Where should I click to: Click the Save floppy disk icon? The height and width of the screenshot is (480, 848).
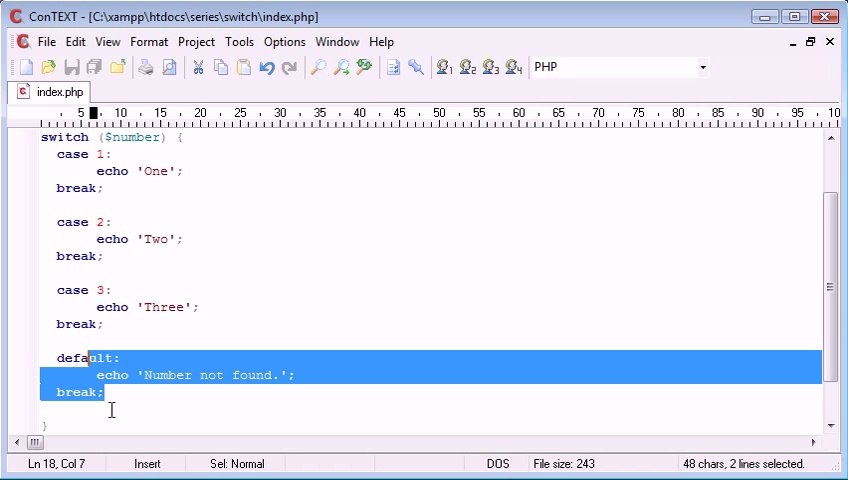(x=71, y=68)
